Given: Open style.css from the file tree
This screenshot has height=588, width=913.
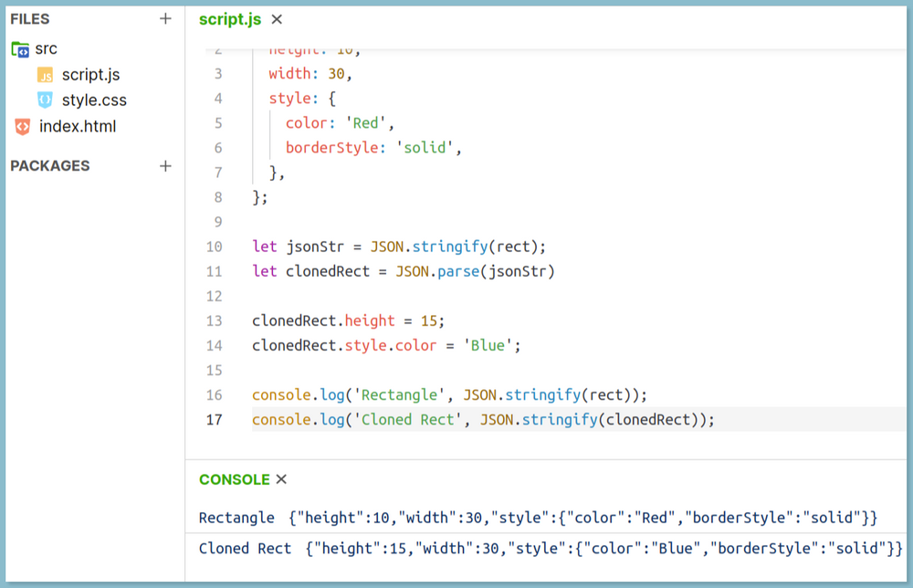Looking at the screenshot, I should click(94, 100).
